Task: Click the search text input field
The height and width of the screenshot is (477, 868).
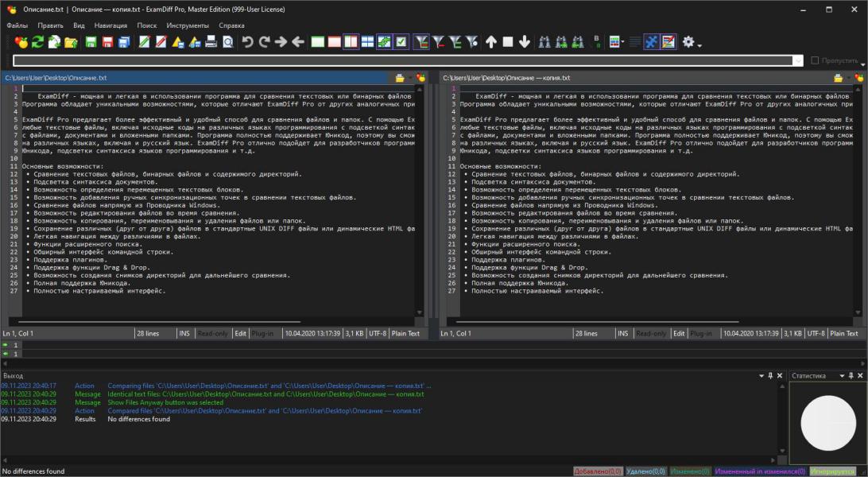Action: pyautogui.click(x=403, y=60)
